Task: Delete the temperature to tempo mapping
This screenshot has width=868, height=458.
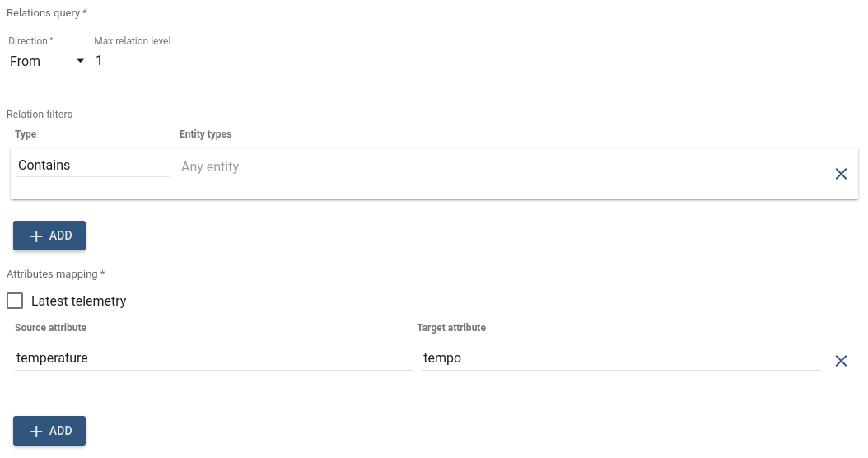Action: click(841, 361)
